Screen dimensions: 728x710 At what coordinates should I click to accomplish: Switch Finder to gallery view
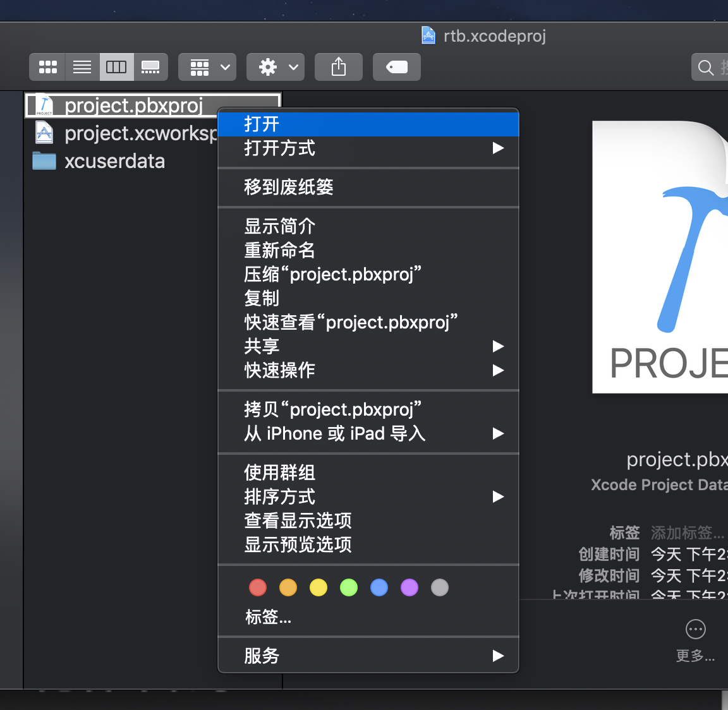150,68
